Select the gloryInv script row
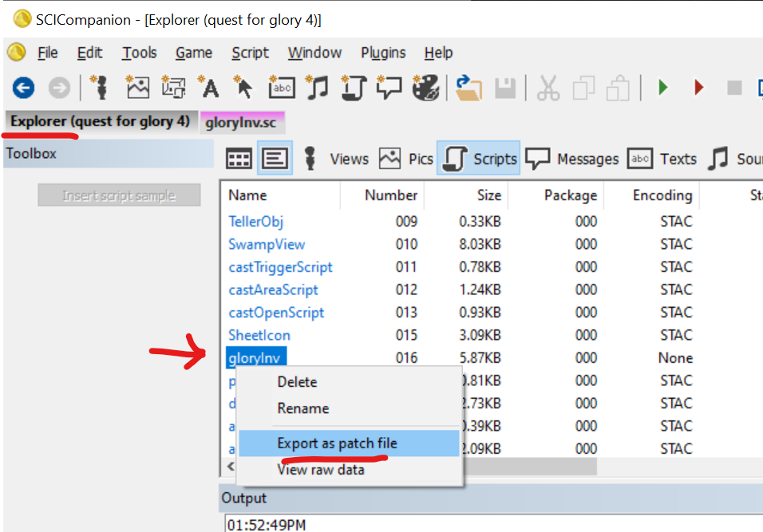 pos(255,357)
